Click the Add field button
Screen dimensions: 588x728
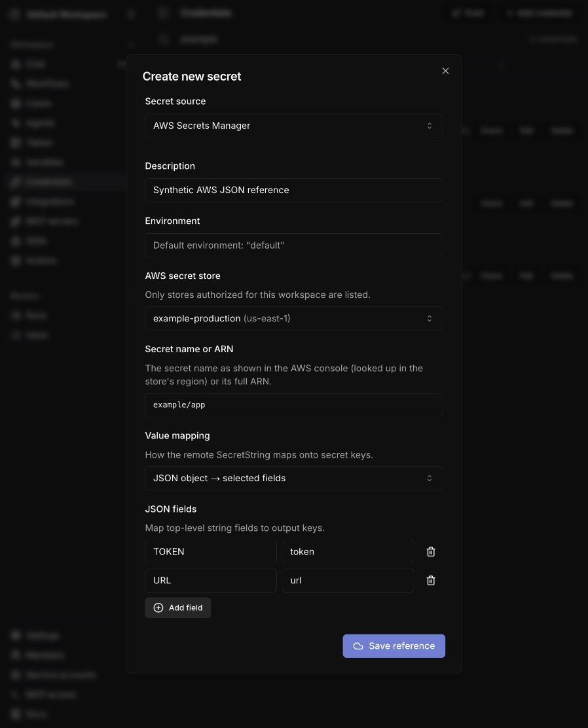pos(178,608)
